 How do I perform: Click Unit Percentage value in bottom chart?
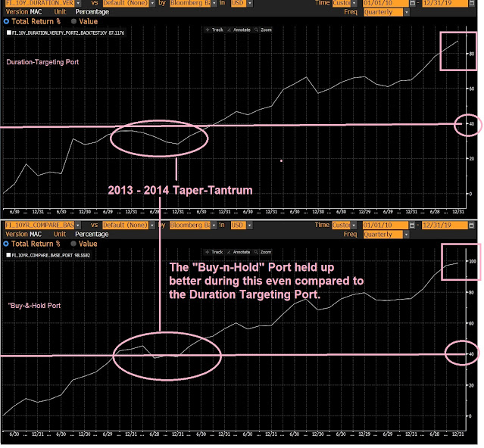92,235
